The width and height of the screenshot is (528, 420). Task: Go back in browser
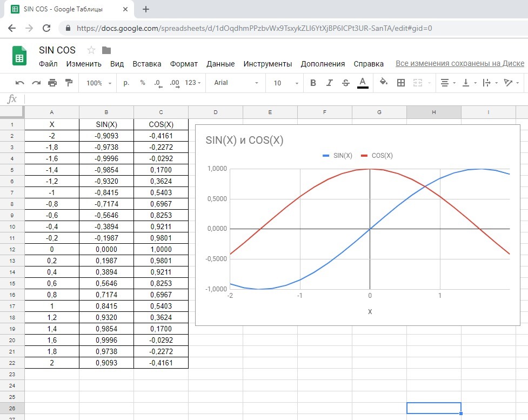point(12,28)
